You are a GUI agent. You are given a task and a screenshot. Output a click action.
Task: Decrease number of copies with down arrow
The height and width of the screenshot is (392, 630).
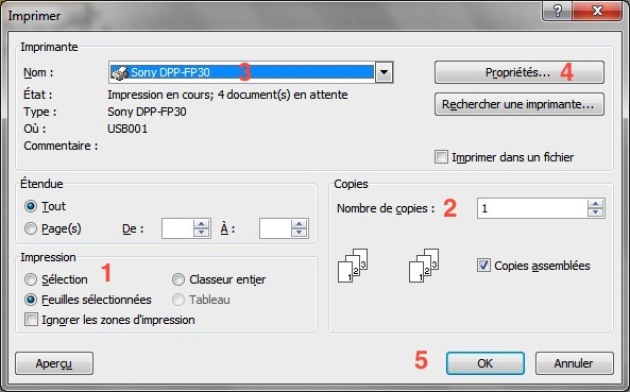pyautogui.click(x=595, y=213)
